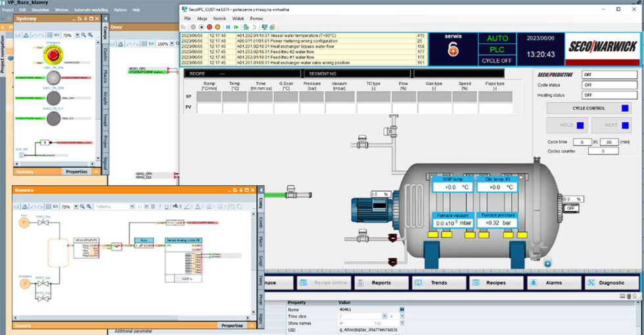
Task: Click the print icon in Systemy toolbar
Action: click(x=26, y=35)
